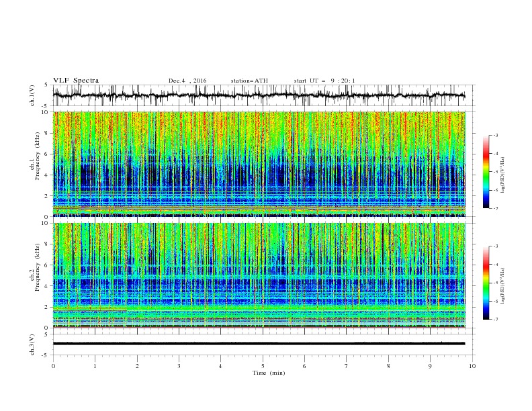
Task: Select the "Dec.4 , 2016" date text
Action: coord(187,81)
